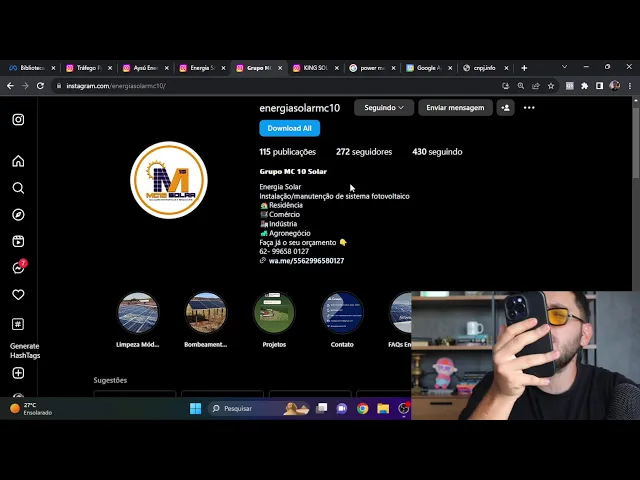Open Chrome side panel icon
The width and height of the screenshot is (640, 480).
pyautogui.click(x=599, y=86)
